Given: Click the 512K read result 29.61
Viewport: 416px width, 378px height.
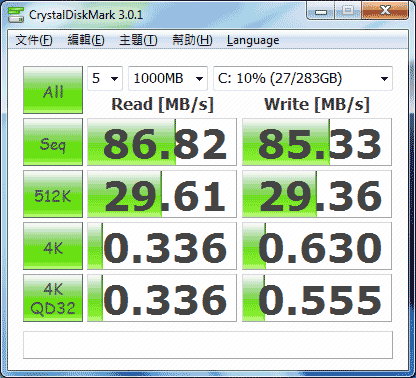Looking at the screenshot, I should tap(162, 194).
